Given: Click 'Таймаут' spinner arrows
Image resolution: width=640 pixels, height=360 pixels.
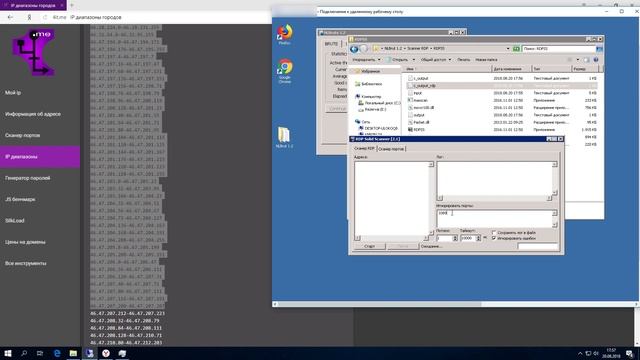Looking at the screenshot, I should point(478,238).
